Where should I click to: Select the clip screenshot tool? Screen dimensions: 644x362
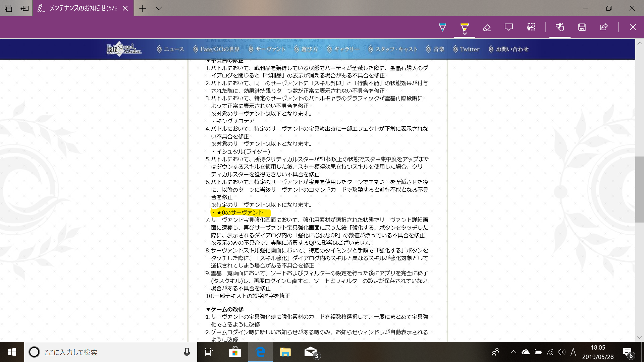point(531,27)
